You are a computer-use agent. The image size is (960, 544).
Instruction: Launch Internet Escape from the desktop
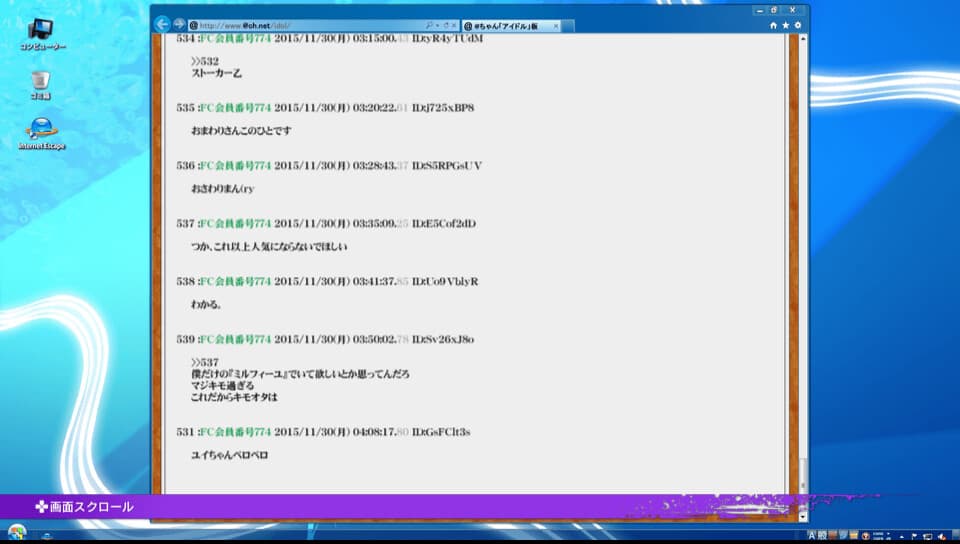(42, 133)
